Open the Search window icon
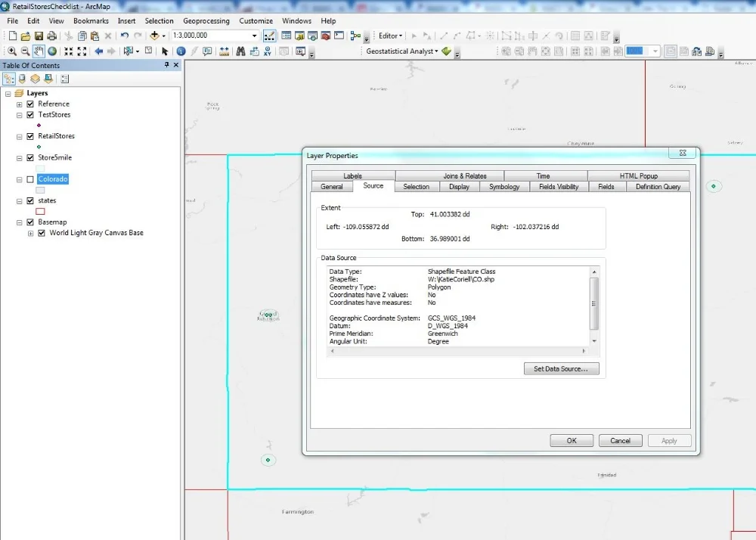This screenshot has height=540, width=756. 312,36
